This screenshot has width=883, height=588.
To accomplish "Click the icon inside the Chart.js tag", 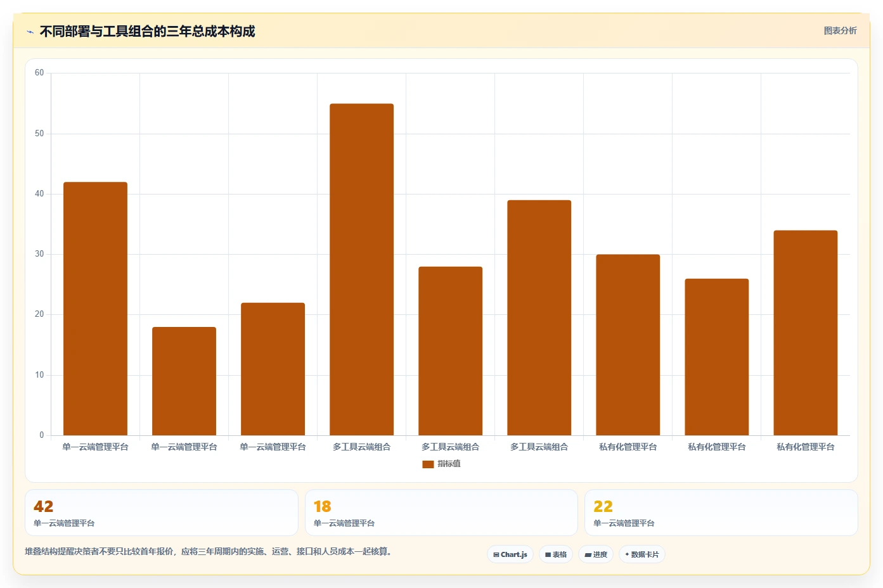I will pos(496,555).
